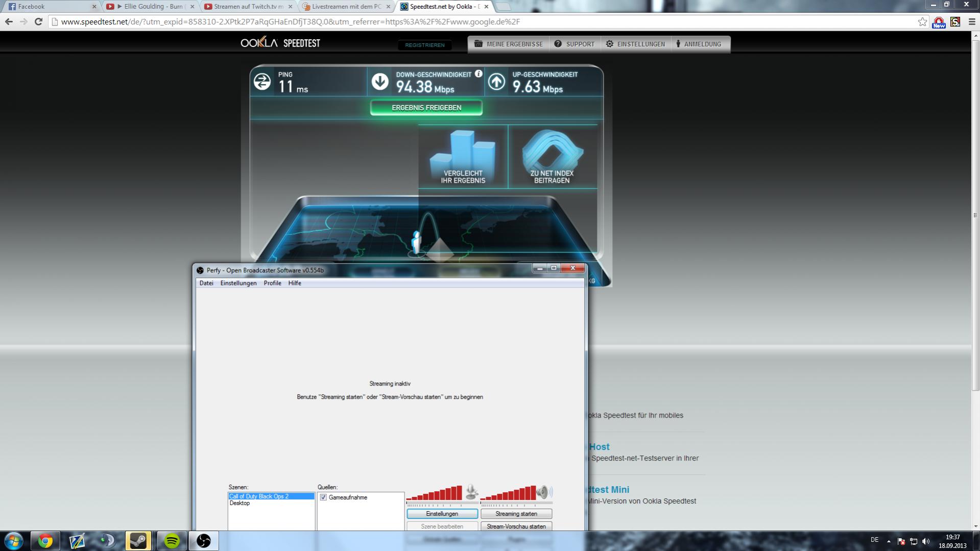Adjust the desktop volume slider in OBS
The image size is (980, 551).
pos(516,504)
